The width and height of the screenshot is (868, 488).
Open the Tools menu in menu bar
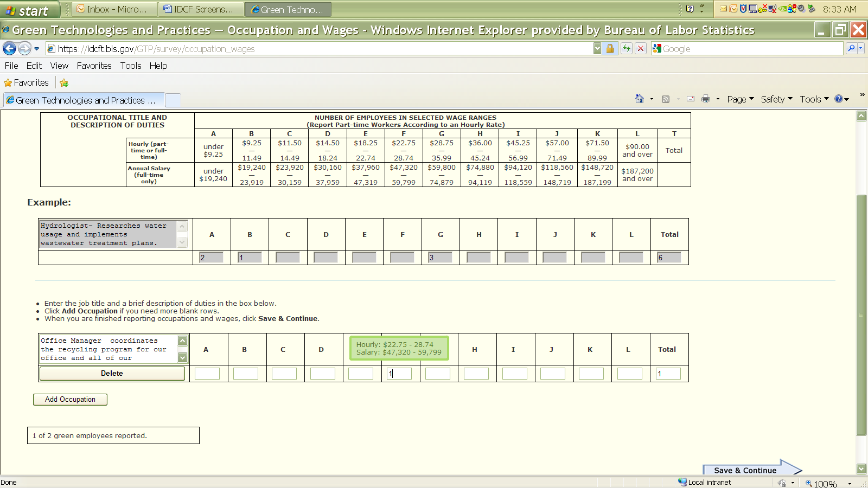(x=130, y=66)
